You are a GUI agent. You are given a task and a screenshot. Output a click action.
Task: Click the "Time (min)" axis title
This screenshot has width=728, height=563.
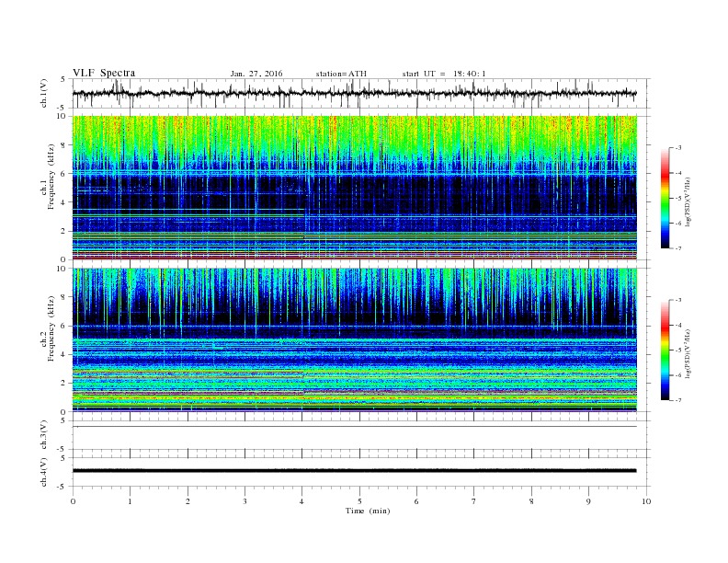click(x=368, y=511)
